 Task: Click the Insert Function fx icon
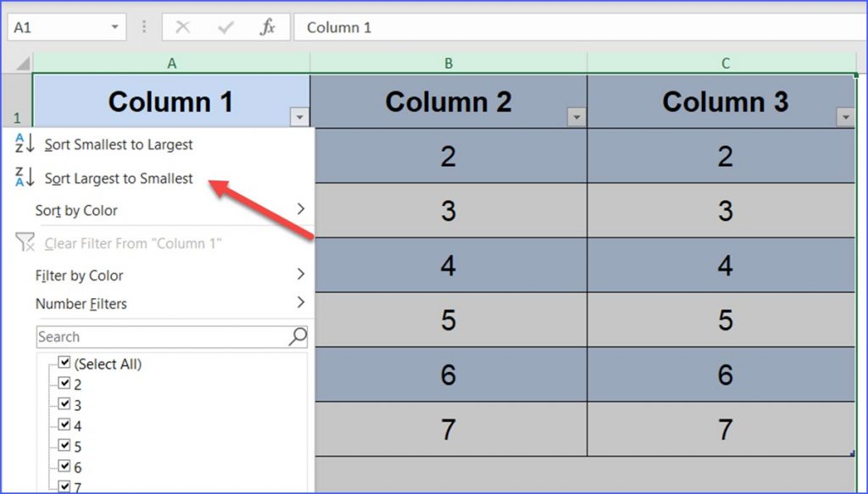coord(266,26)
